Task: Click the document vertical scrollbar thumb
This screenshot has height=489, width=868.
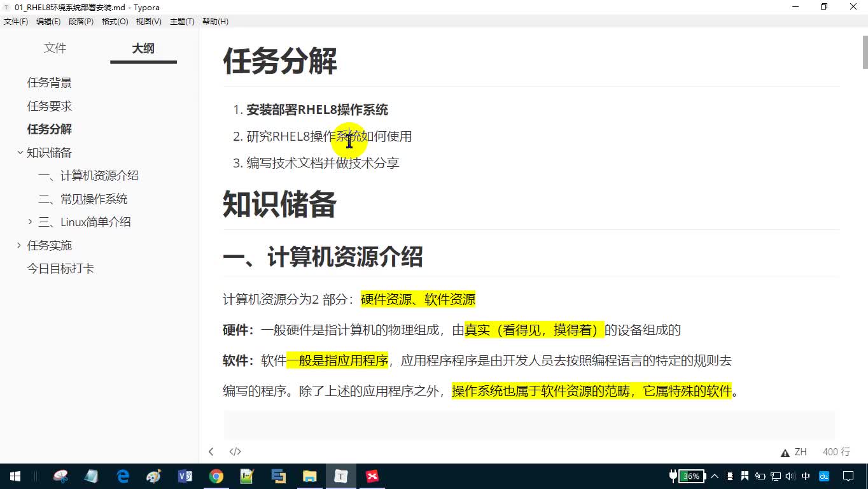Action: [x=865, y=52]
